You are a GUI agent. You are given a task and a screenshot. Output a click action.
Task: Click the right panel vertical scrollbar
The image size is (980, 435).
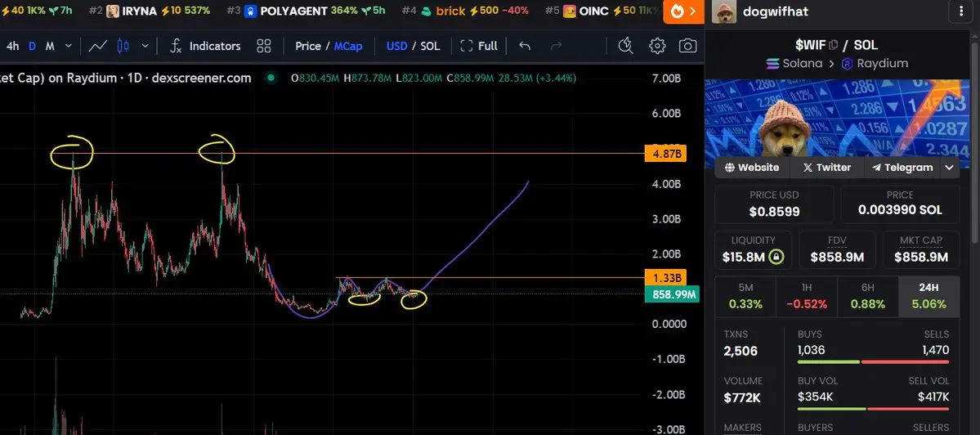pyautogui.click(x=976, y=144)
